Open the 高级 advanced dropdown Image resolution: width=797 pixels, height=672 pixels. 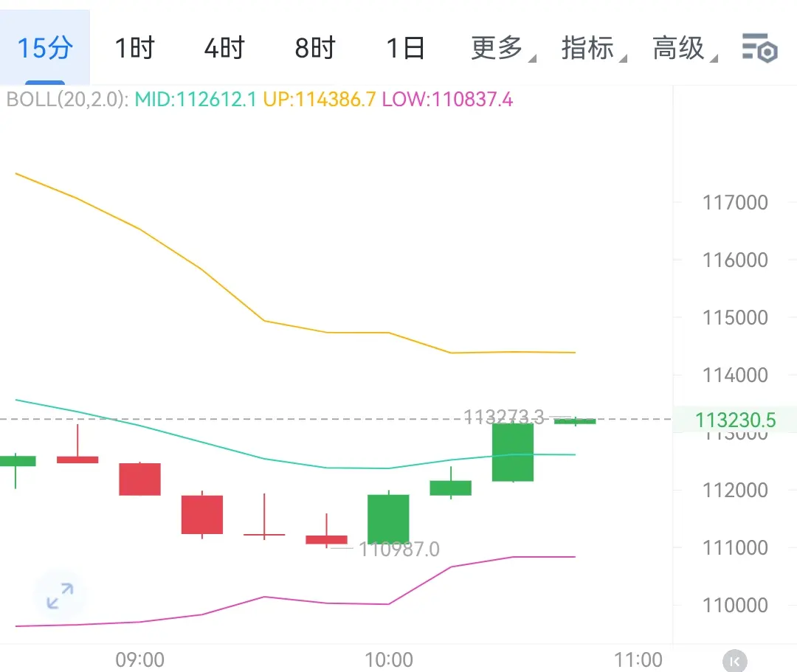680,49
